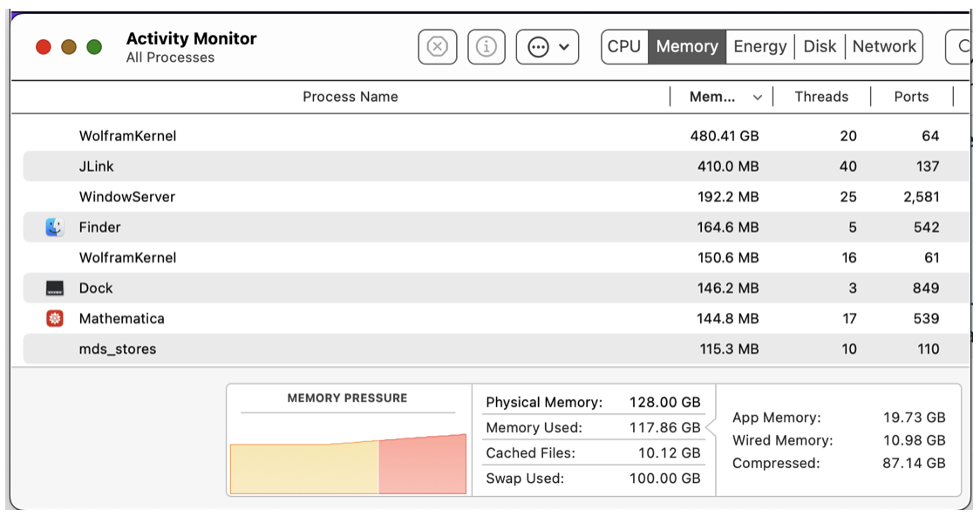Toggle the Memory column sort chevron
The height and width of the screenshot is (523, 980).
(x=758, y=98)
